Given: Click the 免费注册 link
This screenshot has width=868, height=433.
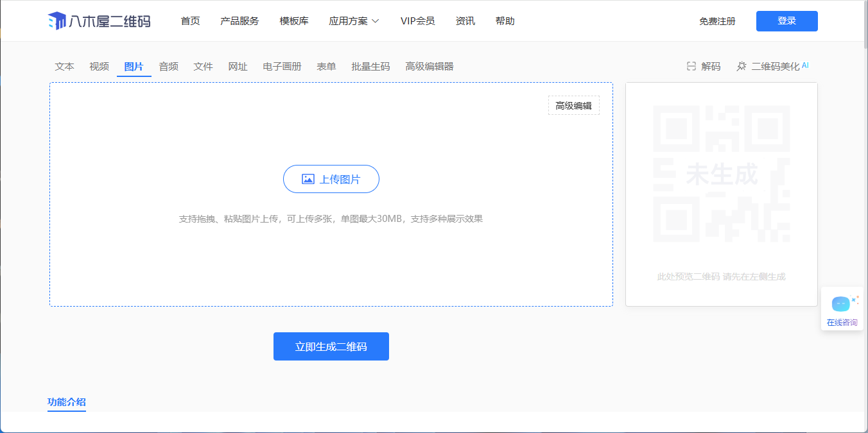Looking at the screenshot, I should 717,21.
